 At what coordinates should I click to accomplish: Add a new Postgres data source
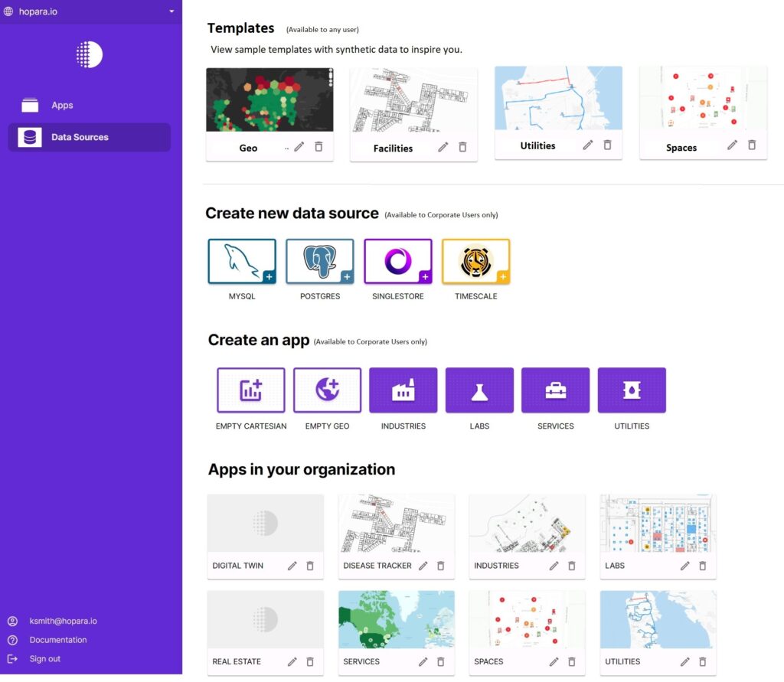320,262
